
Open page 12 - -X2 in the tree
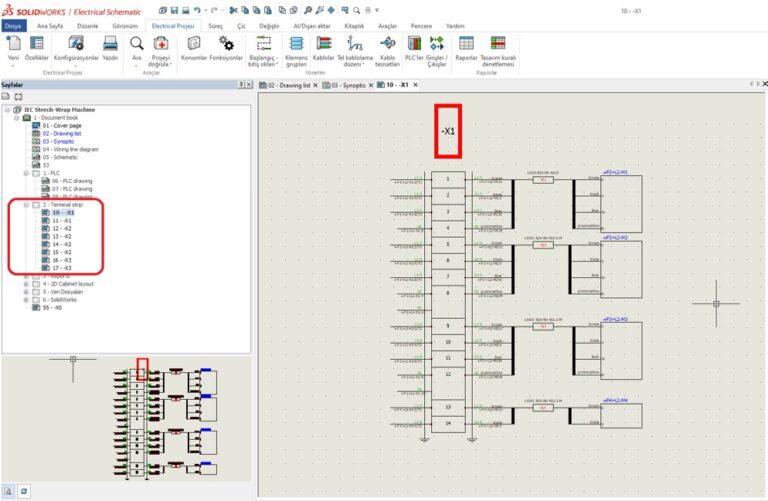(x=61, y=228)
